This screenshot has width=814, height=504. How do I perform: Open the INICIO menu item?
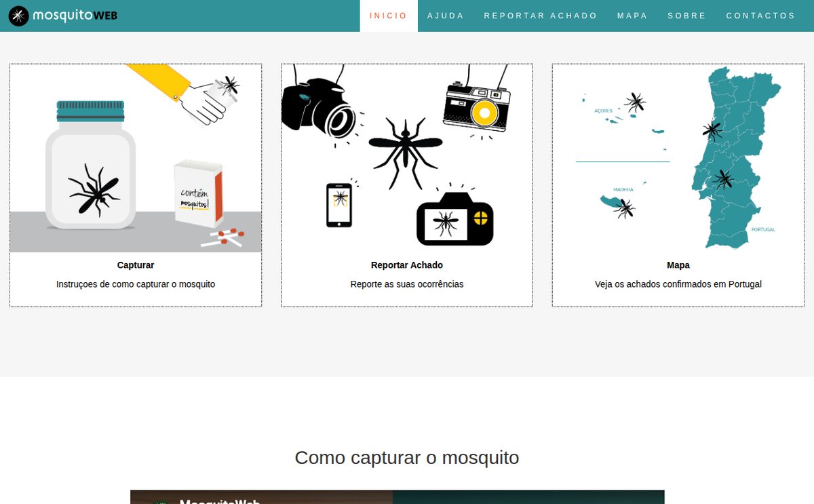coord(389,16)
